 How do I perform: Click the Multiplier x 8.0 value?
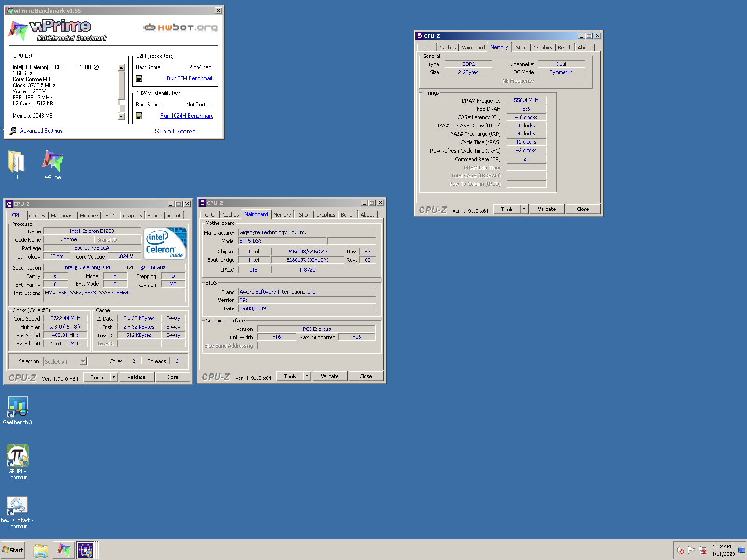click(65, 327)
